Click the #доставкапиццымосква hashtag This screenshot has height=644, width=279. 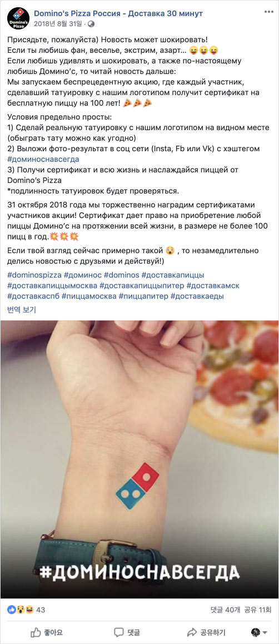point(52,285)
